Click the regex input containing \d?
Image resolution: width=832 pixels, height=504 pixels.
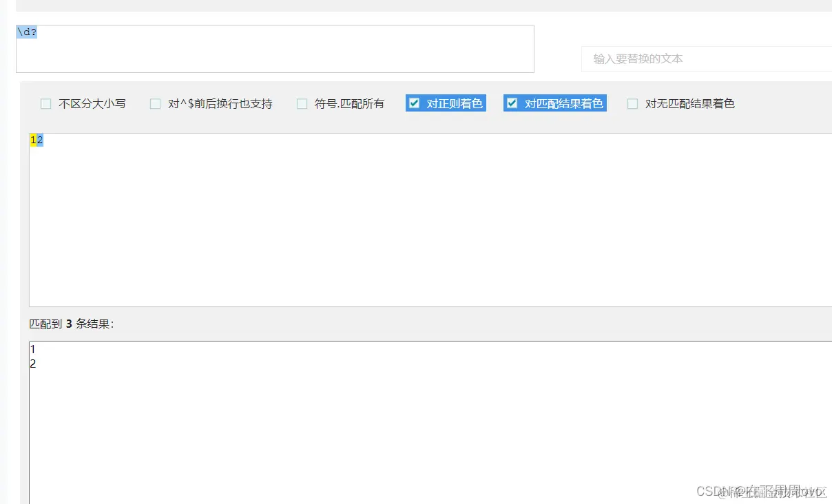(x=275, y=48)
